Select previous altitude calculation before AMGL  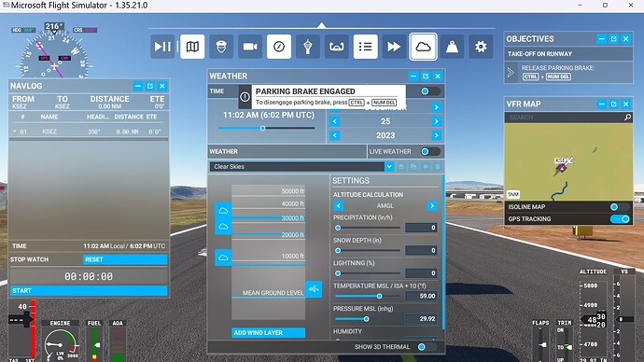pyautogui.click(x=339, y=205)
